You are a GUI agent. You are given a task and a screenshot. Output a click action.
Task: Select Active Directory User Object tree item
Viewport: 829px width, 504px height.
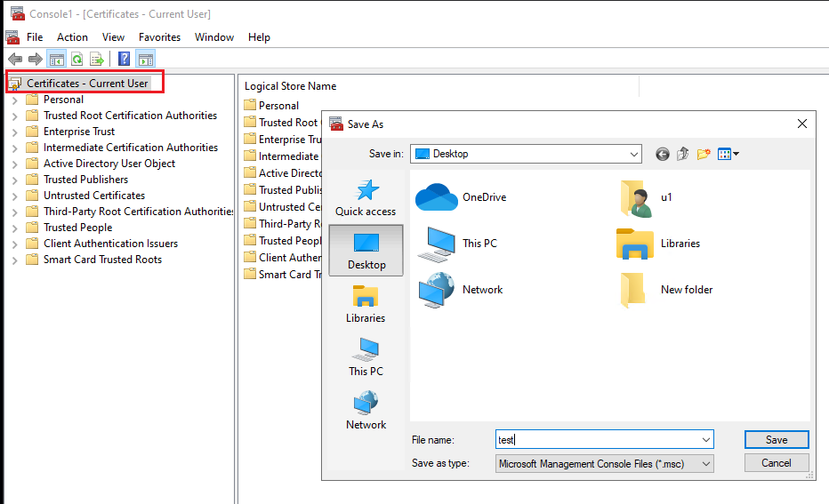click(x=109, y=164)
